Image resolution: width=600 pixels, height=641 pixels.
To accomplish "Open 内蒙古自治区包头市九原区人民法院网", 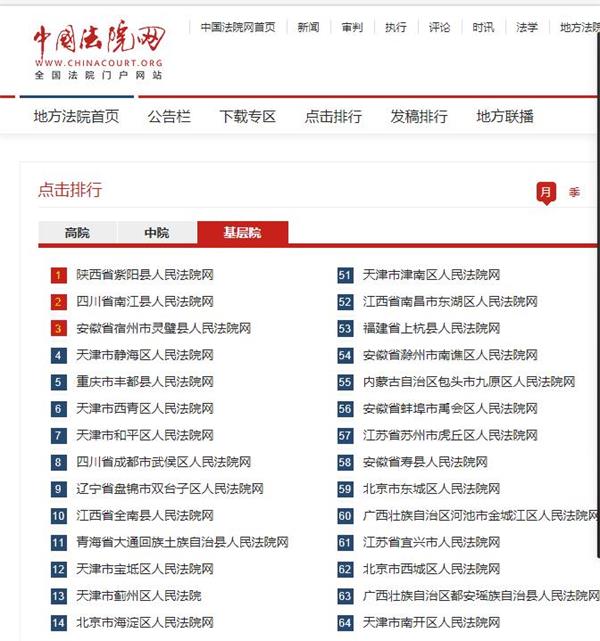I will pyautogui.click(x=469, y=382).
